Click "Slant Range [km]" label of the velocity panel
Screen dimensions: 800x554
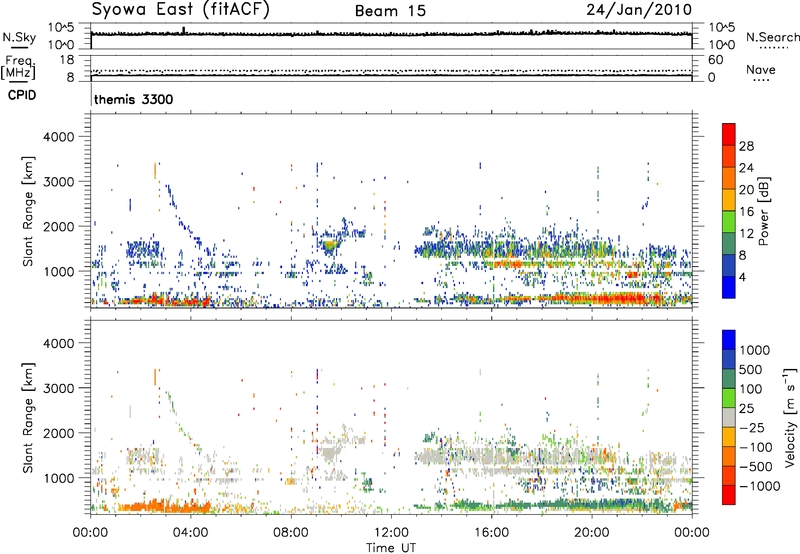[28, 418]
